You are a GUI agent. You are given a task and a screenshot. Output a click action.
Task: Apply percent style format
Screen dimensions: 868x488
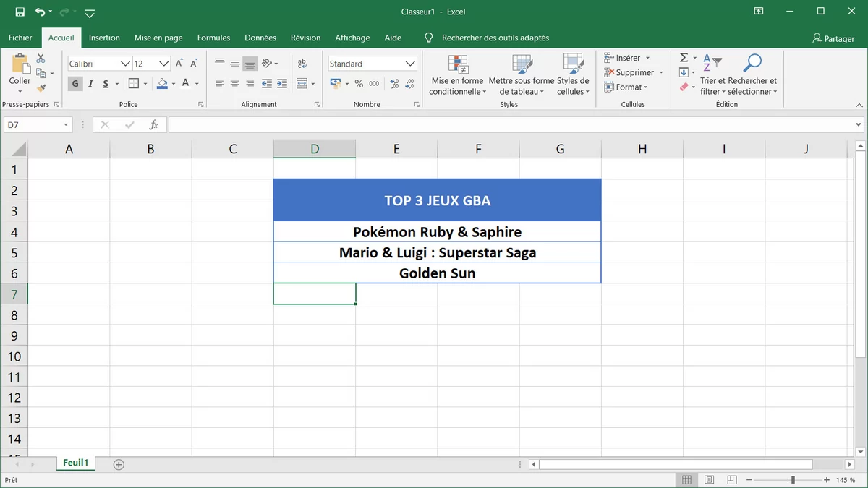click(x=359, y=84)
